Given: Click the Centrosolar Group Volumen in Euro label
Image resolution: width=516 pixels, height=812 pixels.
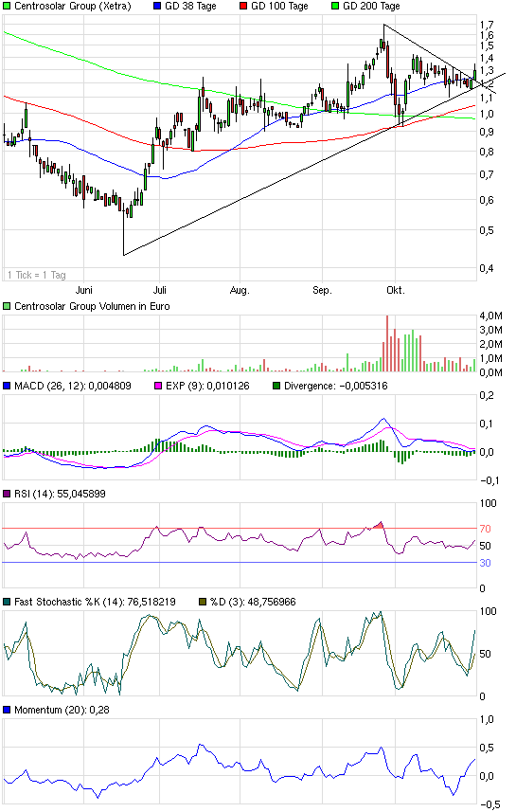Looking at the screenshot, I should click(x=92, y=307).
